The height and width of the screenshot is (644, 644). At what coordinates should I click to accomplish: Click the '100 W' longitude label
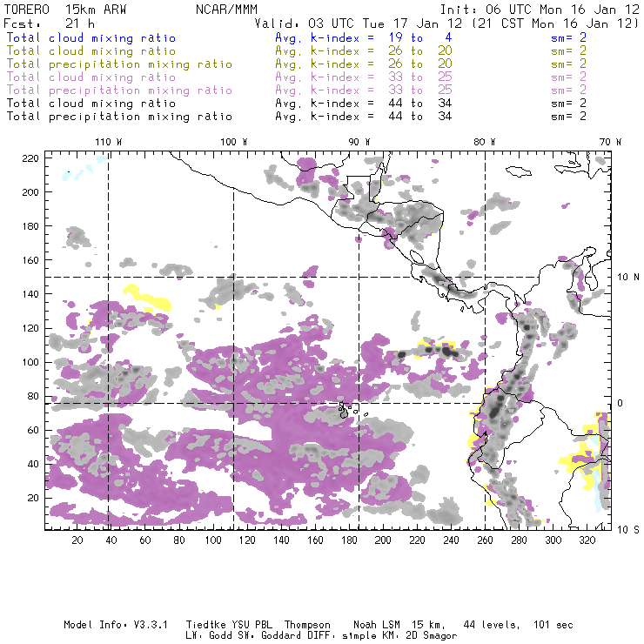tap(234, 142)
